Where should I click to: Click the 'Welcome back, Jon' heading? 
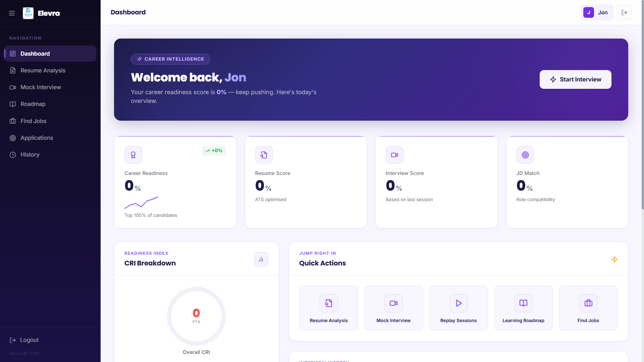coord(188,77)
